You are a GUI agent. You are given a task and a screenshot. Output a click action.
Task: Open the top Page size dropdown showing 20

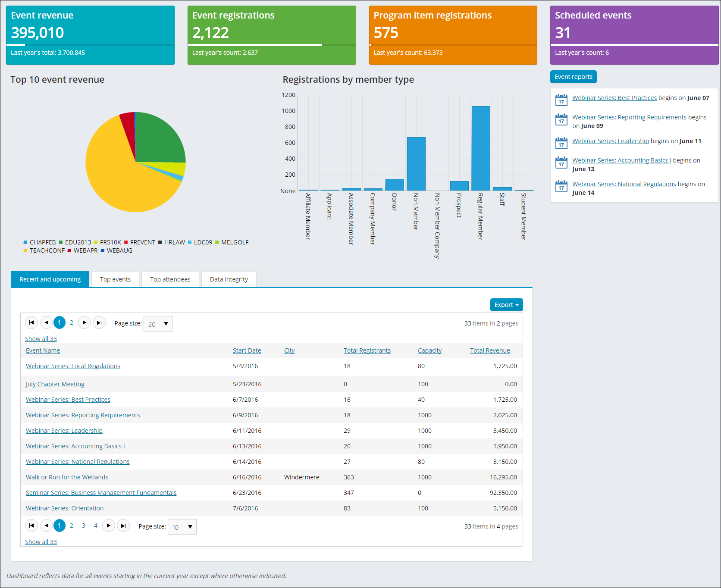click(158, 324)
